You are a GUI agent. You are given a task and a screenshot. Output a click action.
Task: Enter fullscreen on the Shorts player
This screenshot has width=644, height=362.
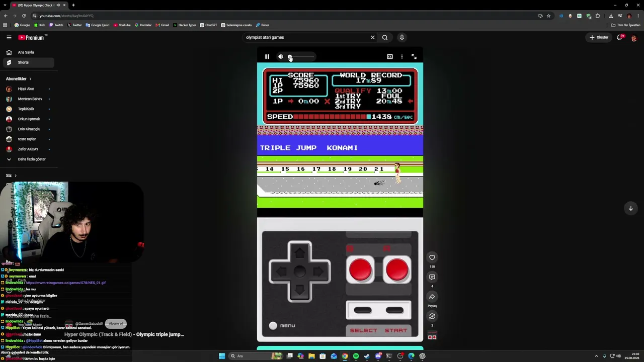coord(414,57)
